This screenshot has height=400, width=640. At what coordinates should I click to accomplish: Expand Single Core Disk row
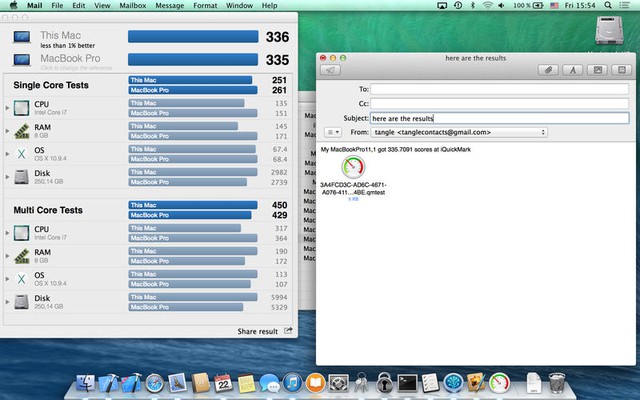pyautogui.click(x=7, y=177)
